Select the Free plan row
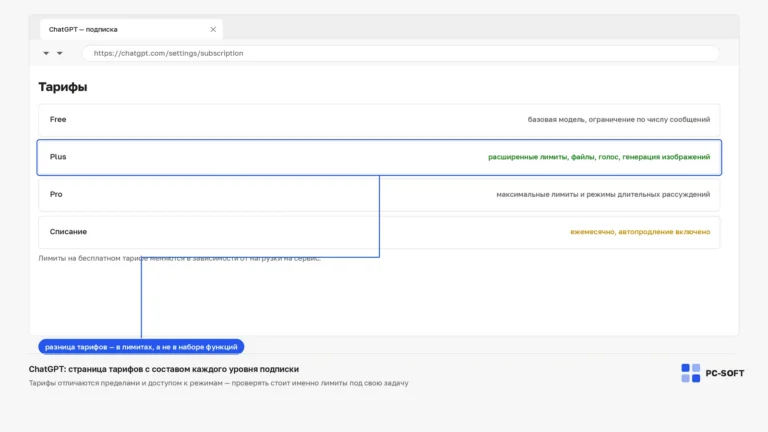The width and height of the screenshot is (768, 432). (x=379, y=120)
